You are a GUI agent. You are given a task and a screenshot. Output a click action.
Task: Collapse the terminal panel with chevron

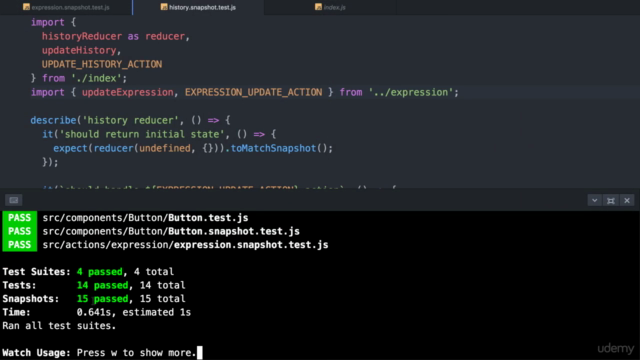point(594,200)
